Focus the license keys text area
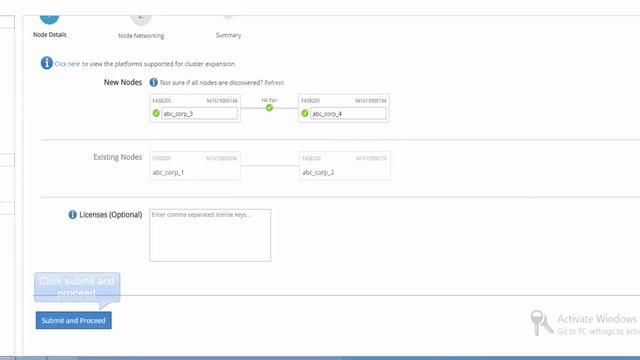The height and width of the screenshot is (360, 640). point(210,235)
